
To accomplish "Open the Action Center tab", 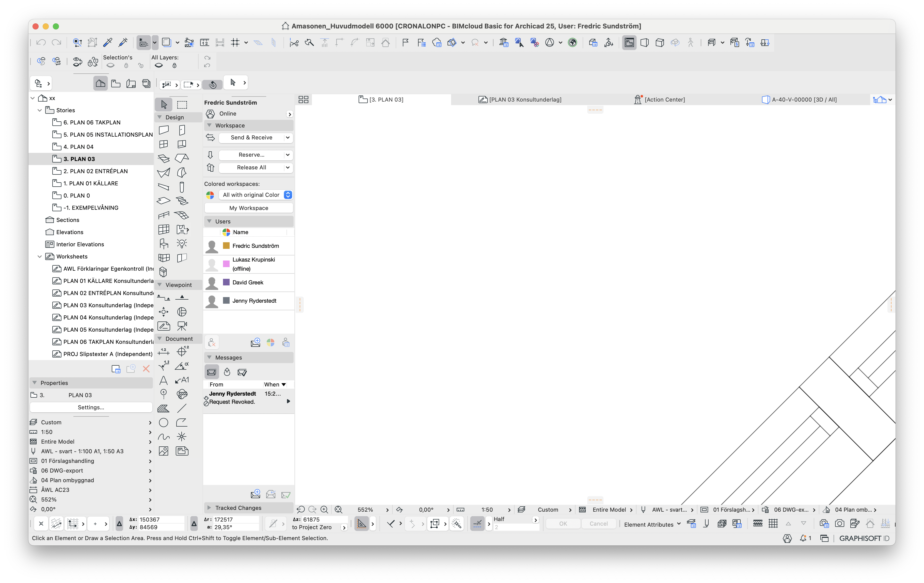I will 660,100.
